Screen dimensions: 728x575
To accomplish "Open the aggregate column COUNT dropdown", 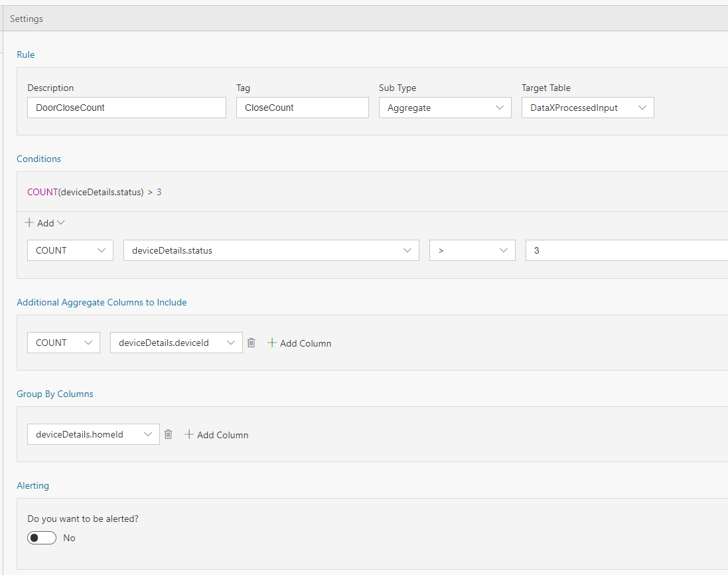I will pyautogui.click(x=63, y=343).
